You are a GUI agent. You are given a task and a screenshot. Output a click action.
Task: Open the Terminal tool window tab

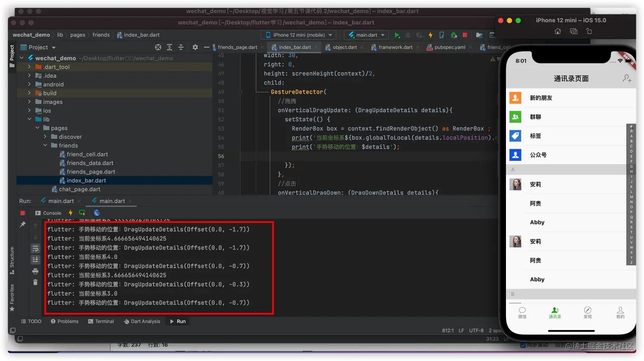[x=101, y=321]
